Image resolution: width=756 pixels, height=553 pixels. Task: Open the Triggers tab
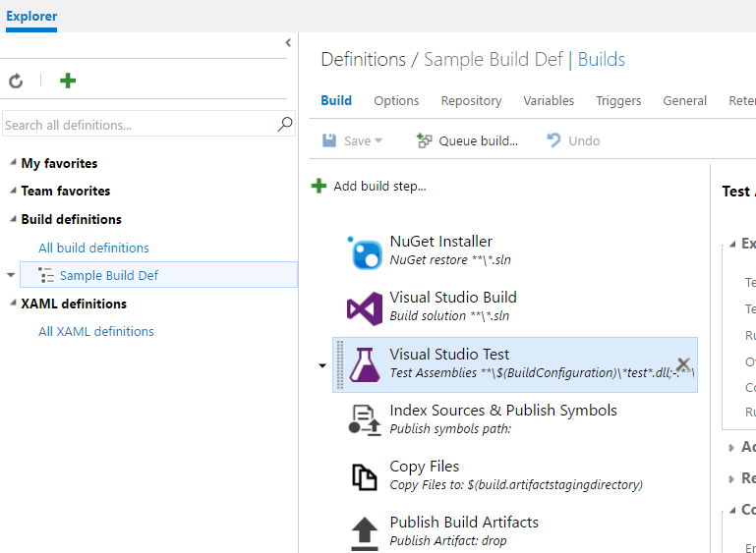(x=618, y=100)
